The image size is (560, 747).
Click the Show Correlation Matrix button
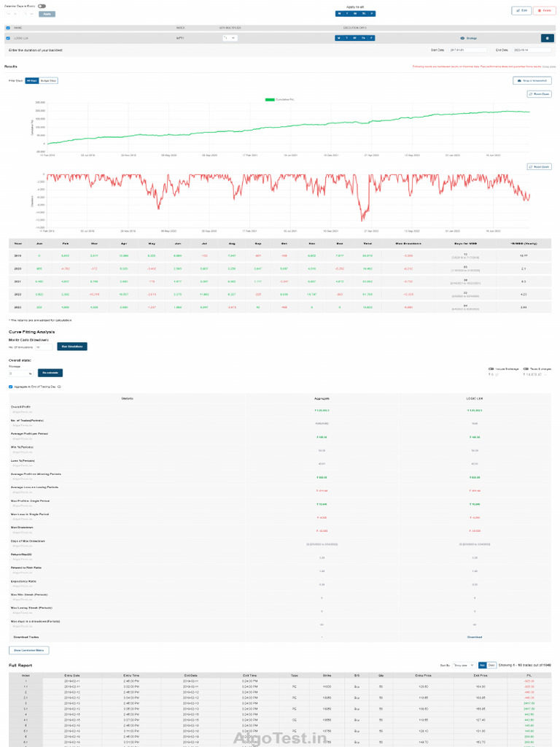(28, 650)
